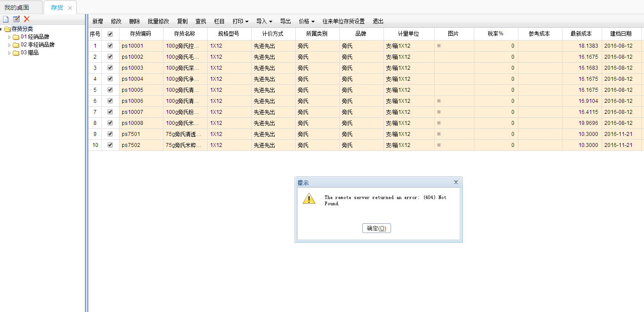The image size is (644, 312).
Task: Click 批量修改 in the toolbar
Action: (x=158, y=21)
